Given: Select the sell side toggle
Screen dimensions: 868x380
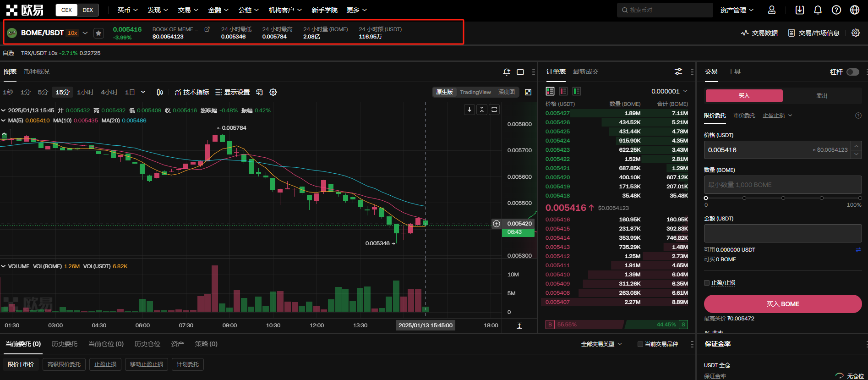Looking at the screenshot, I should [822, 96].
